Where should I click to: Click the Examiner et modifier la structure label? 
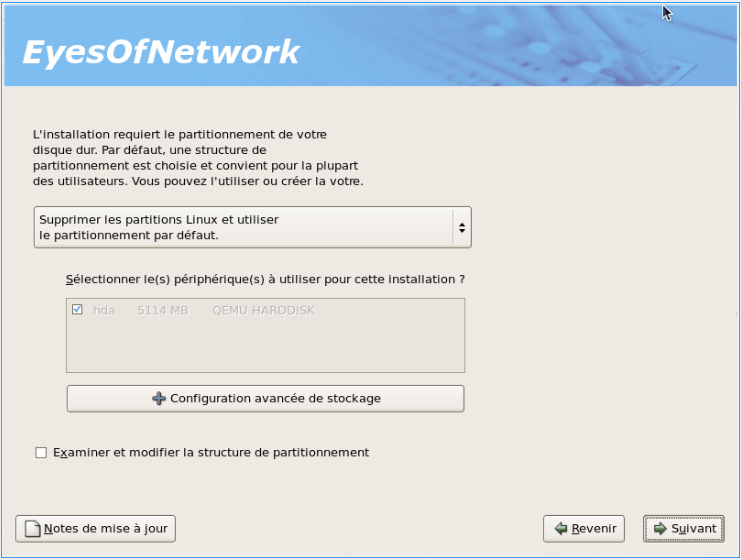(211, 453)
